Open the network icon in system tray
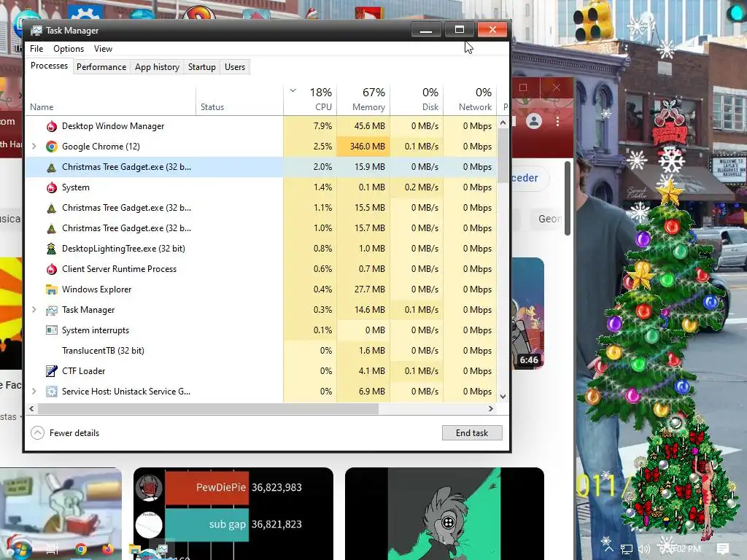747x560 pixels. (627, 549)
